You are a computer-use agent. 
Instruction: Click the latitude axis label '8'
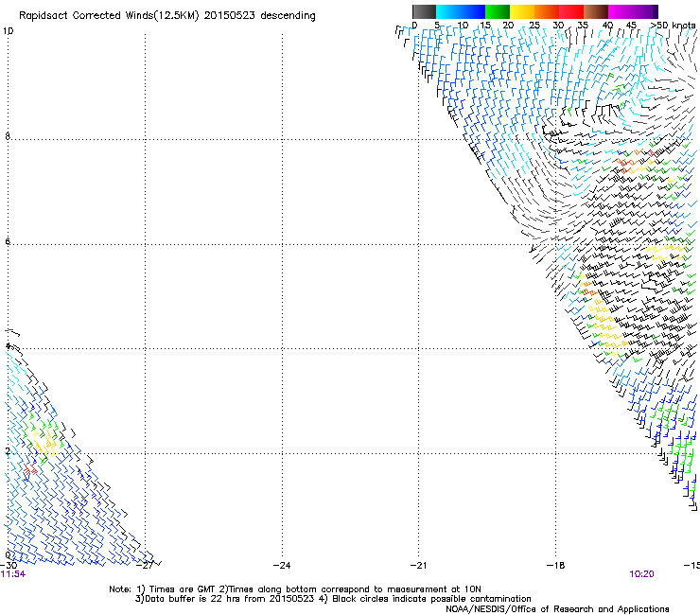(8, 136)
